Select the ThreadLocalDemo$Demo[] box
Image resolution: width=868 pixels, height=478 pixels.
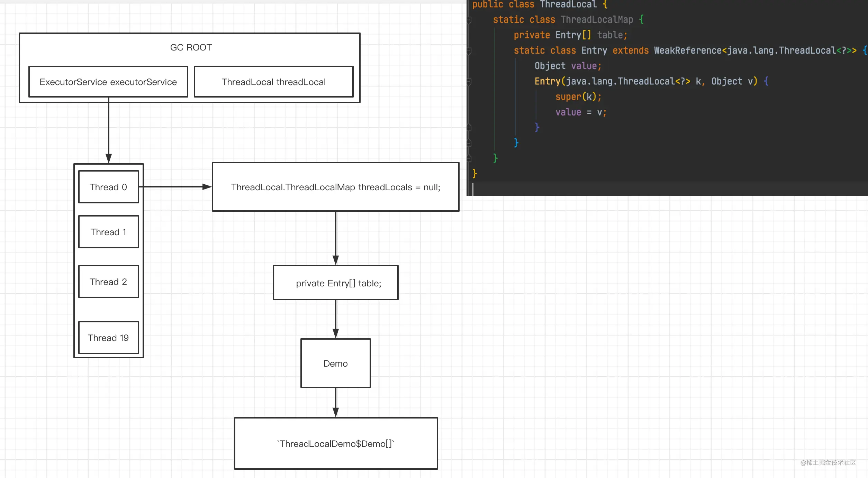click(336, 443)
